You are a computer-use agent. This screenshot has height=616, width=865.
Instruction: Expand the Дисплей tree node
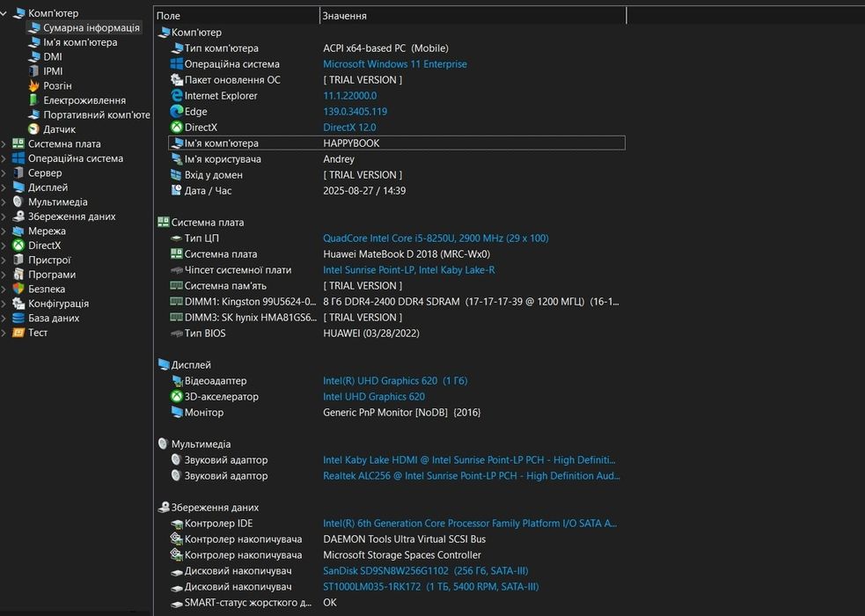coord(4,187)
